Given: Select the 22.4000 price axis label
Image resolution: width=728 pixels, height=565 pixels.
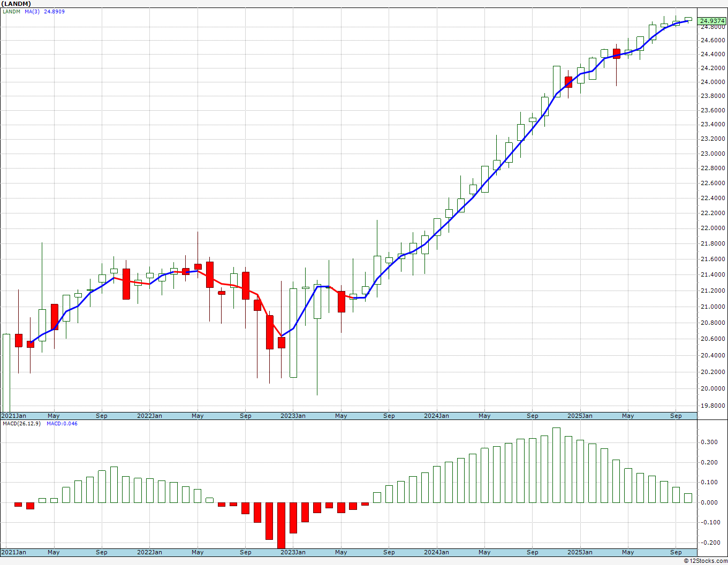Looking at the screenshot, I should pyautogui.click(x=712, y=198).
